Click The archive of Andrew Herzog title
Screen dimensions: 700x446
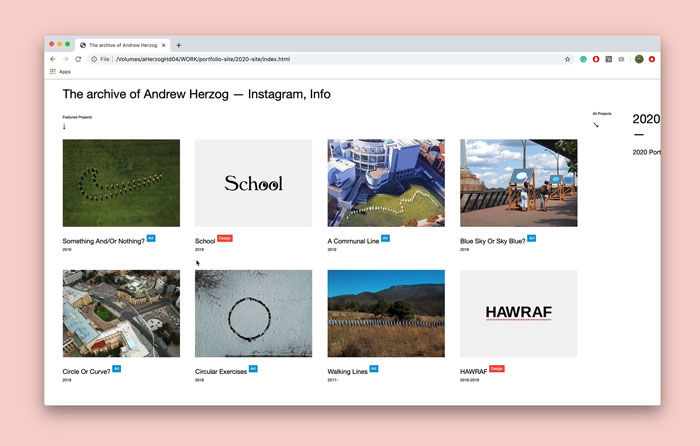coord(146,94)
